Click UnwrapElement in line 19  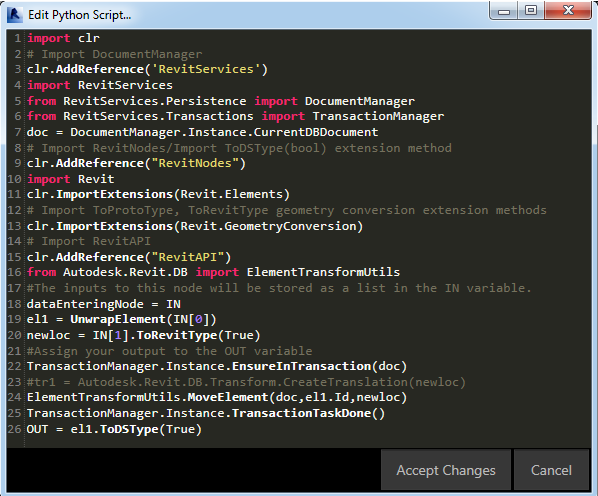point(118,319)
